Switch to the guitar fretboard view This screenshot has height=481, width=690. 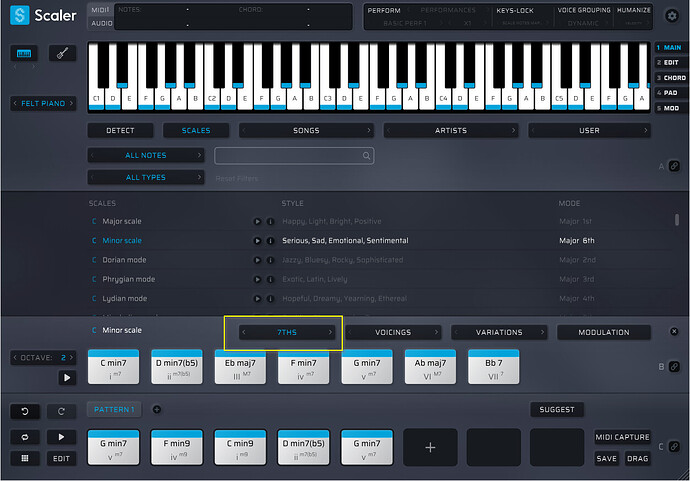click(x=62, y=53)
